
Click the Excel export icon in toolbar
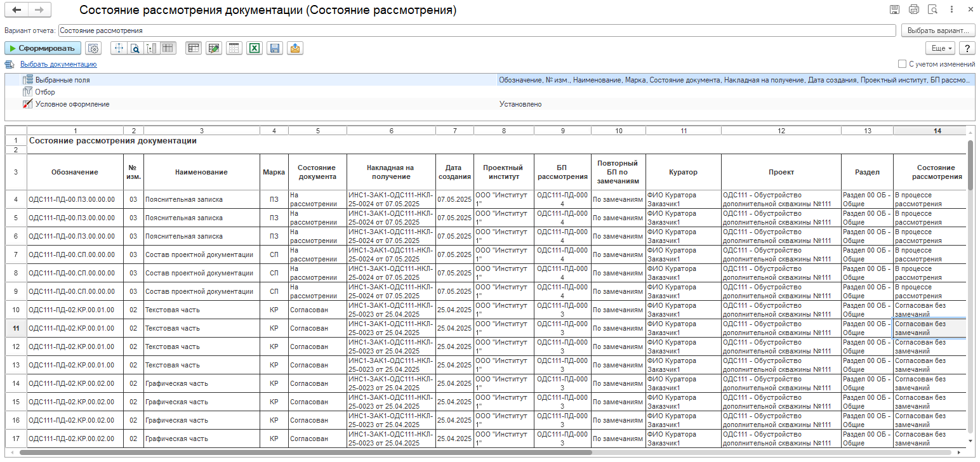[x=255, y=48]
